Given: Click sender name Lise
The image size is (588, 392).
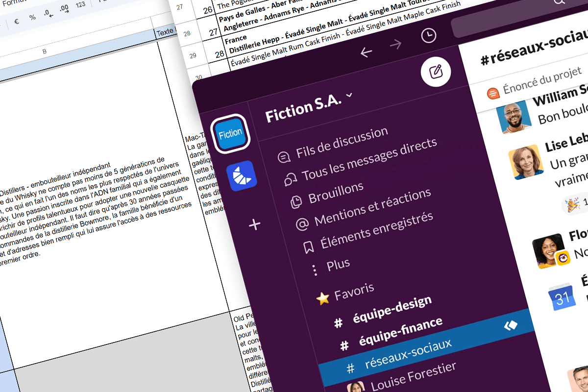Looking at the screenshot, I should (566, 142).
